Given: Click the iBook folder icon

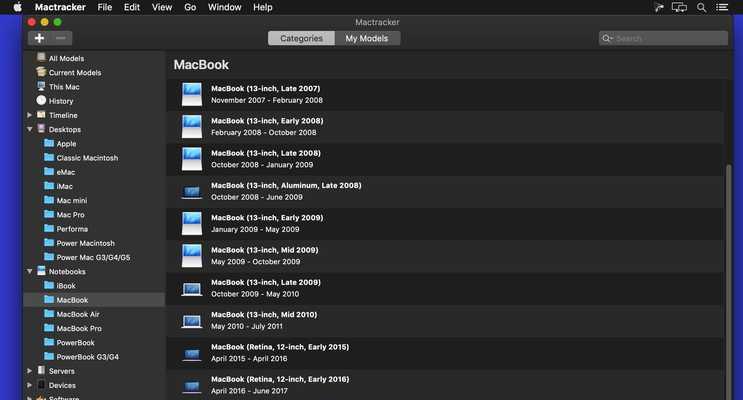Looking at the screenshot, I should point(49,285).
